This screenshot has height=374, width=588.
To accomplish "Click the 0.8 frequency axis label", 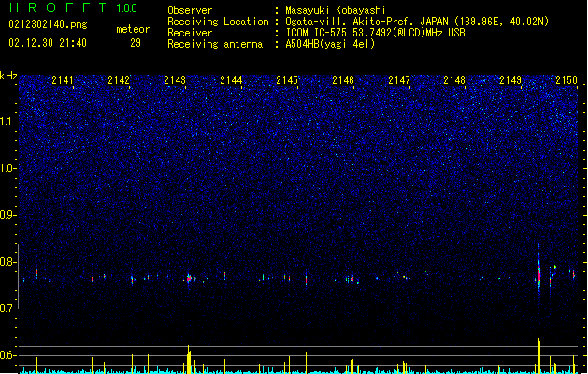I will (8, 262).
